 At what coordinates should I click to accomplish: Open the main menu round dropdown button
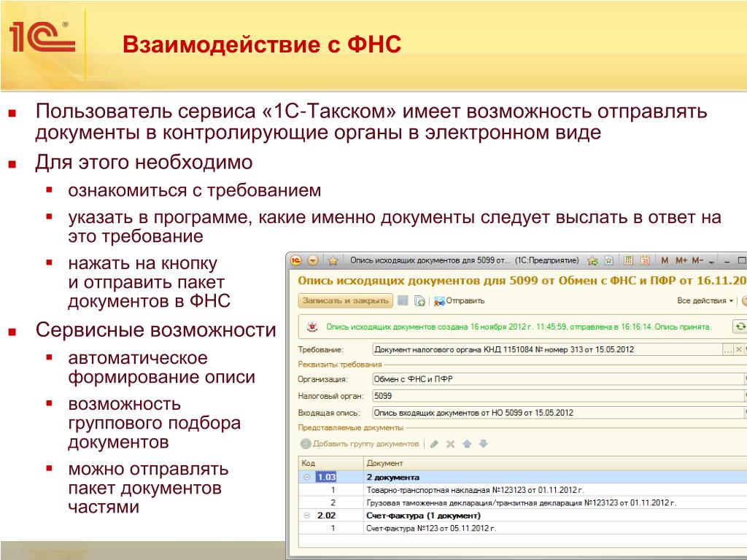(x=313, y=260)
